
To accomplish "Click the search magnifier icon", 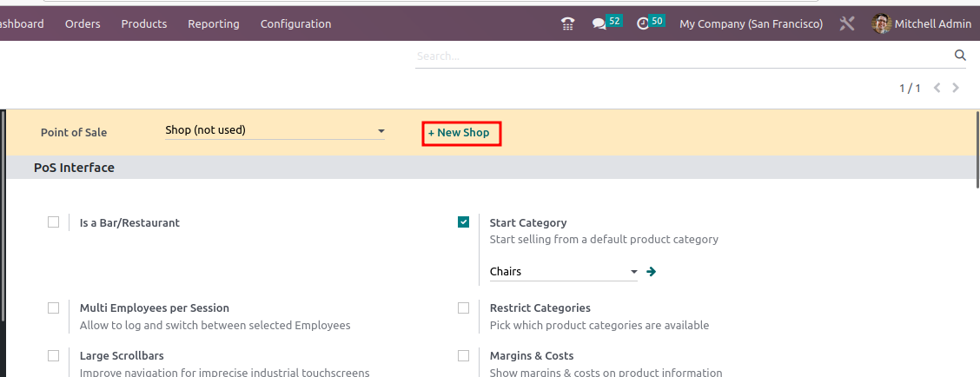I will pos(960,56).
